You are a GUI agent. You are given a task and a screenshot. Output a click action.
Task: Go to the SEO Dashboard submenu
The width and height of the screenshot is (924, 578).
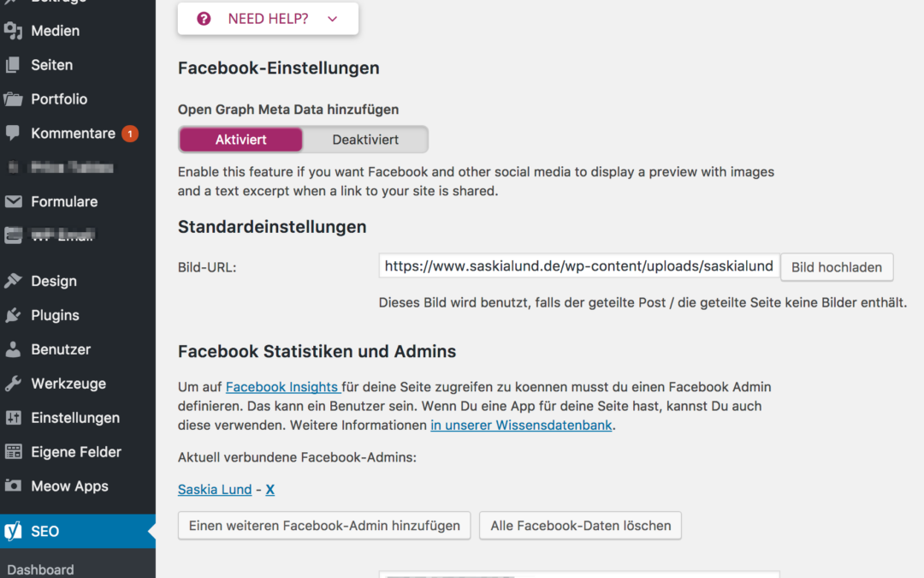40,569
